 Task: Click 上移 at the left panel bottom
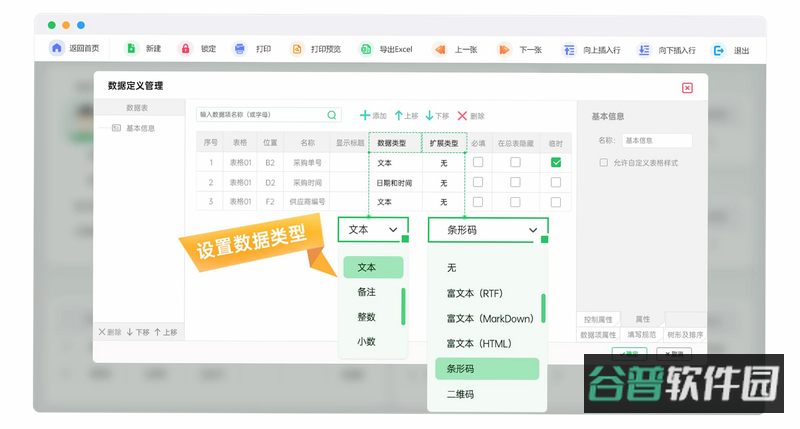point(165,332)
